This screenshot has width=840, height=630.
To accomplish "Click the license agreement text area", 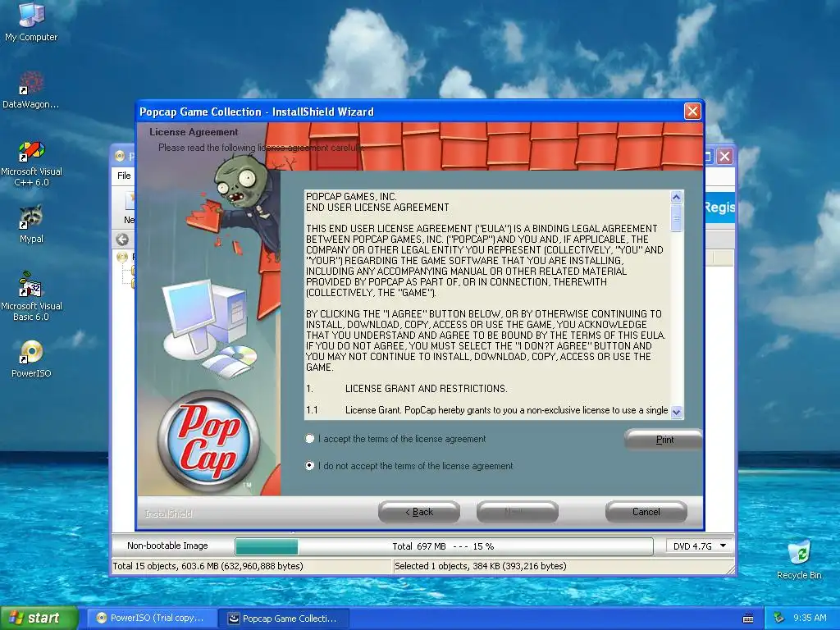I will coord(487,304).
